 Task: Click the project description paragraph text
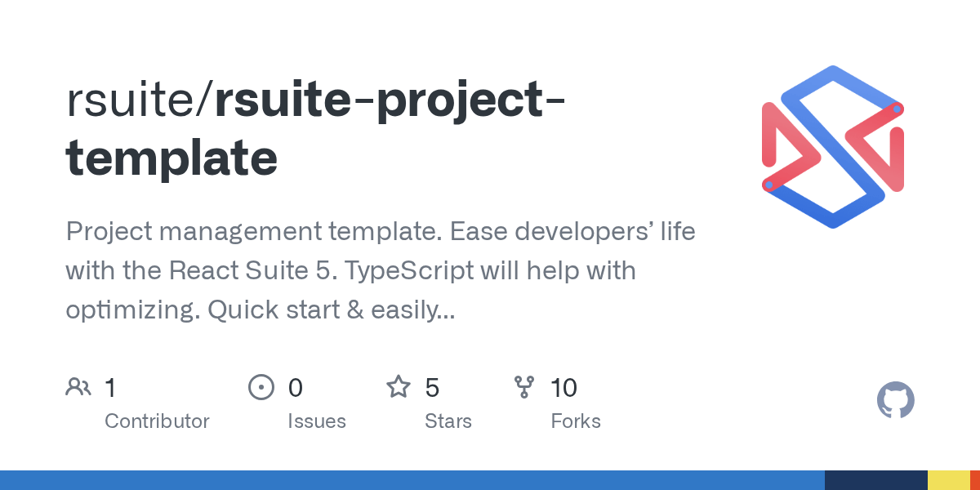pyautogui.click(x=380, y=270)
